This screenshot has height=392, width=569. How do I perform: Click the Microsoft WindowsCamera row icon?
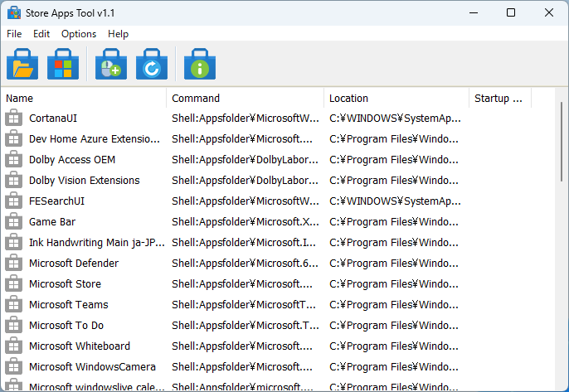coord(13,365)
